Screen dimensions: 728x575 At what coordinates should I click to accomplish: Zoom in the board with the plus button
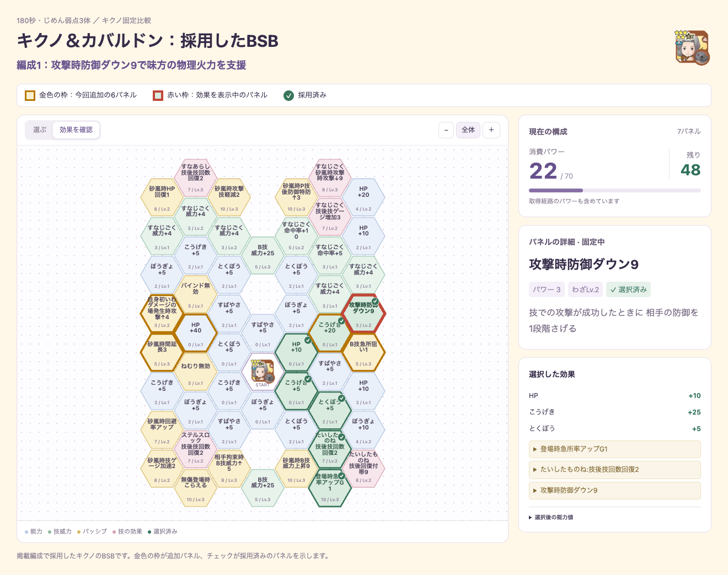(x=491, y=130)
